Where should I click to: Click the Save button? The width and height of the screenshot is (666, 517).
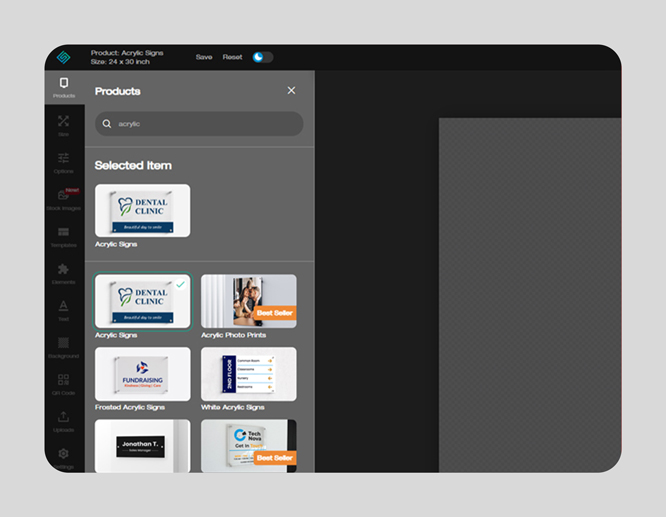(x=204, y=57)
